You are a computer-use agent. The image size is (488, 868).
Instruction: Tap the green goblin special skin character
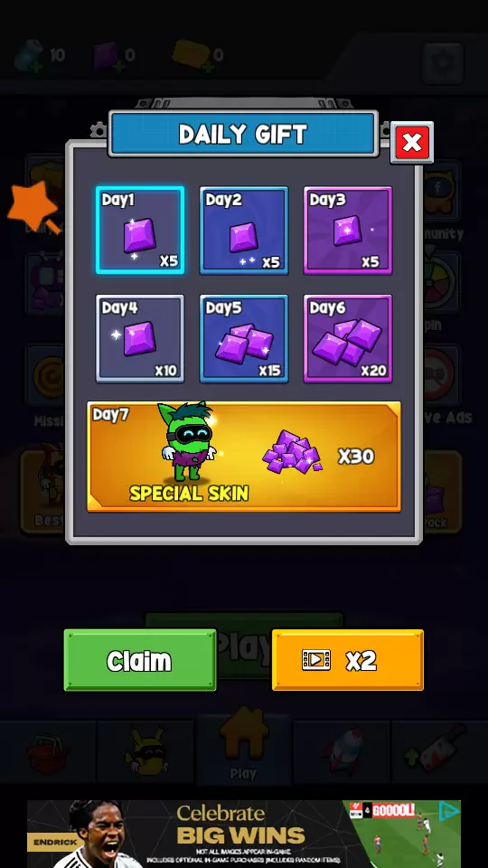[x=188, y=442]
